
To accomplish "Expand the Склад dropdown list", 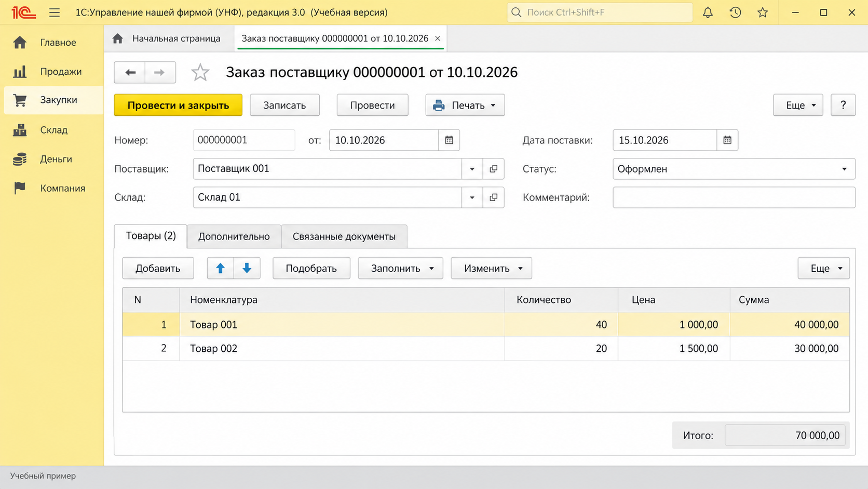I will click(472, 197).
